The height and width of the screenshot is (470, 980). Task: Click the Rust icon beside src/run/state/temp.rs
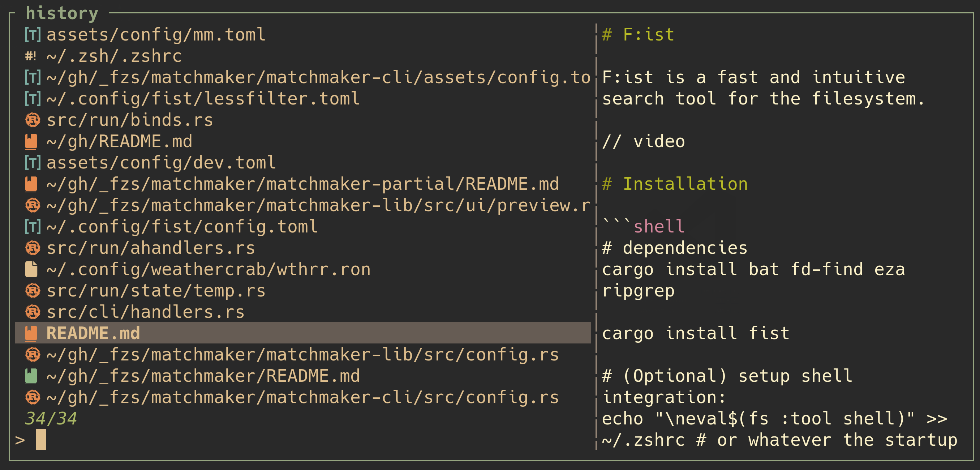click(x=33, y=290)
